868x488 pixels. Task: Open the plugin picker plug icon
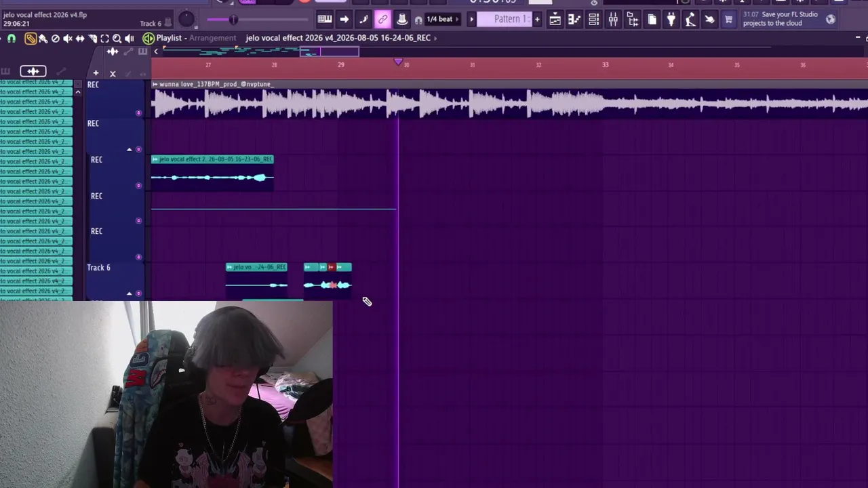(671, 20)
